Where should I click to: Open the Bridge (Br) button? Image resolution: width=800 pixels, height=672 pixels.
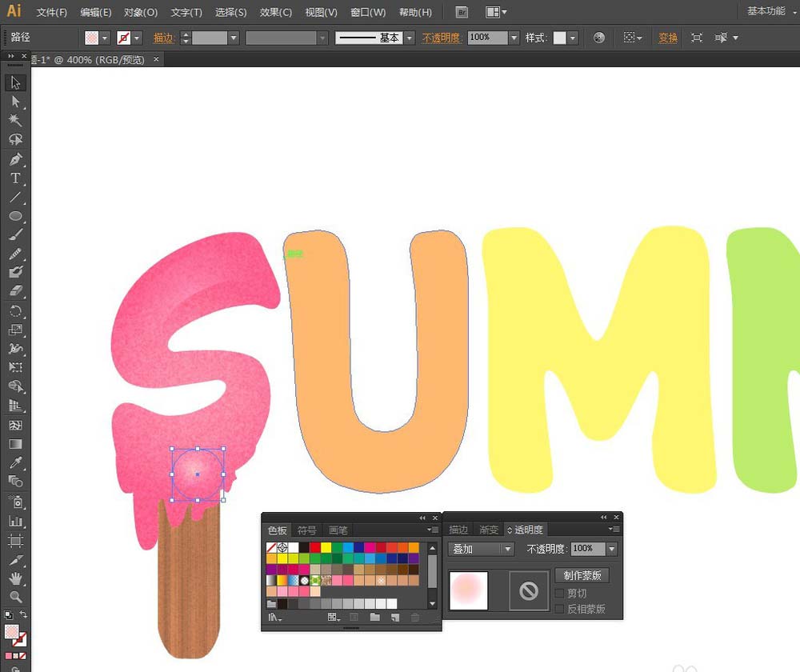pyautogui.click(x=462, y=12)
